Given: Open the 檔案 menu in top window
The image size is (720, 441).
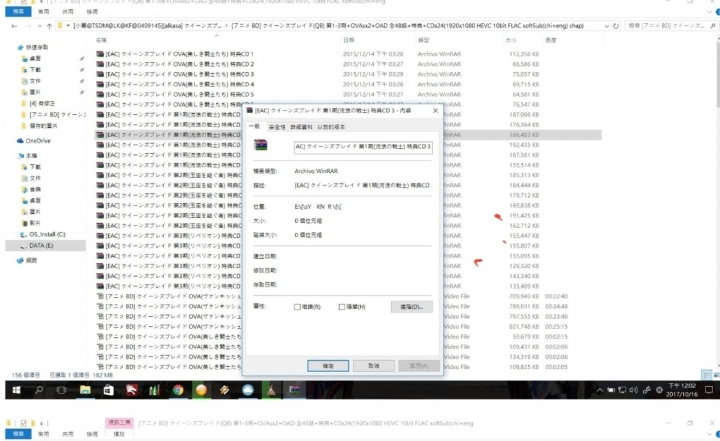Looking at the screenshot, I should (18, 11).
